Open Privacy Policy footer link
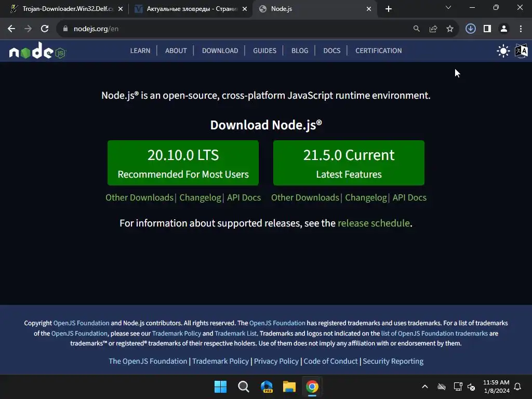This screenshot has width=532, height=399. click(276, 361)
